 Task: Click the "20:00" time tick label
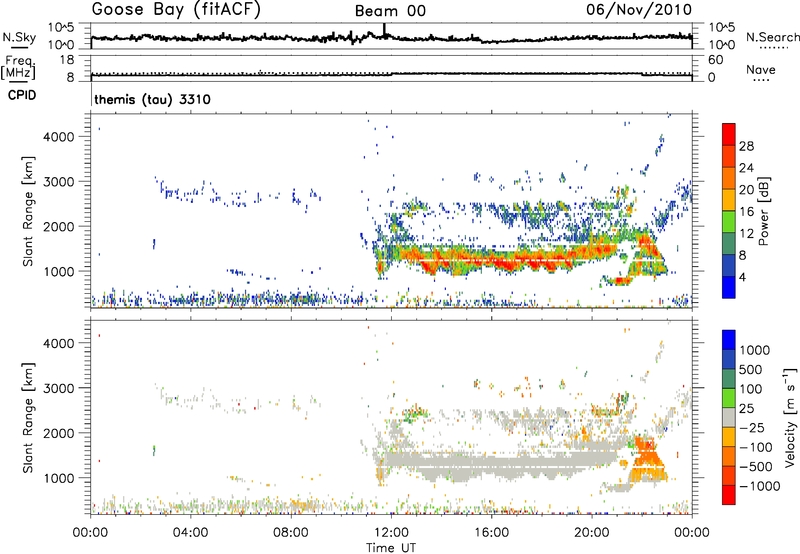point(592,533)
